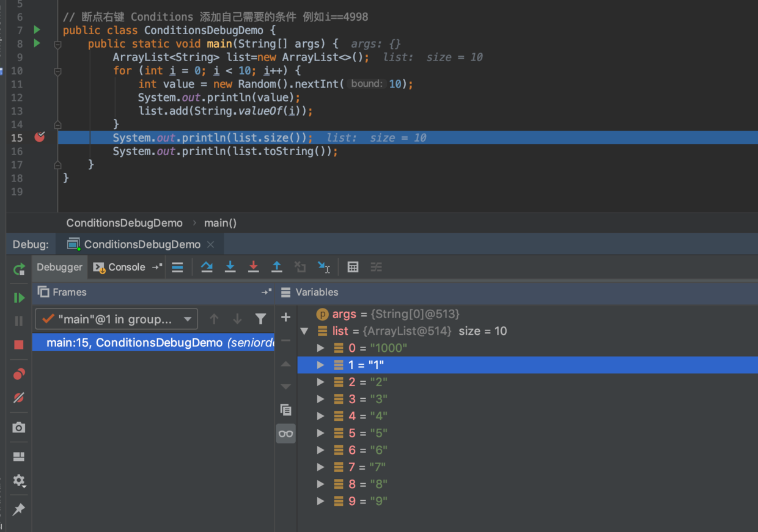
Task: Switch to the Console tab
Action: point(120,267)
